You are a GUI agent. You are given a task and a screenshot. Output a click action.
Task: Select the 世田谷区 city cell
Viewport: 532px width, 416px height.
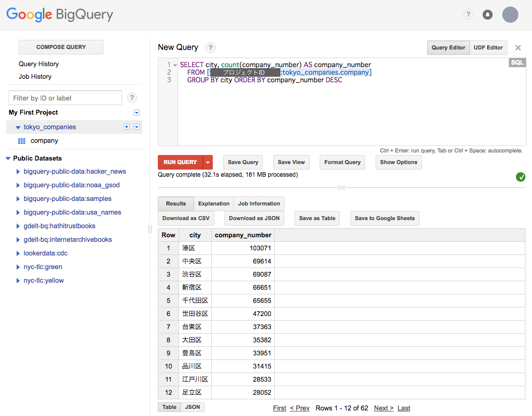click(x=195, y=314)
